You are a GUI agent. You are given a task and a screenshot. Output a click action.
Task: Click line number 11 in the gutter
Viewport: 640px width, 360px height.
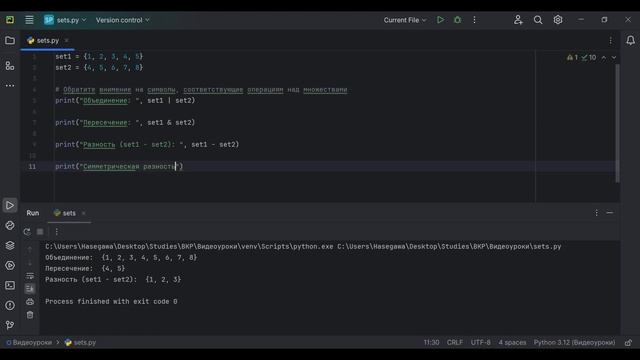tap(32, 167)
